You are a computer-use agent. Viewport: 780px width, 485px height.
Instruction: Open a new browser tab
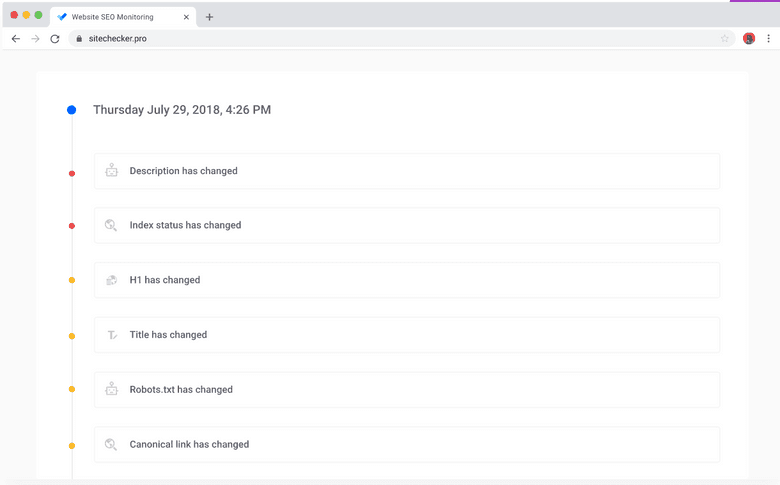pos(209,17)
